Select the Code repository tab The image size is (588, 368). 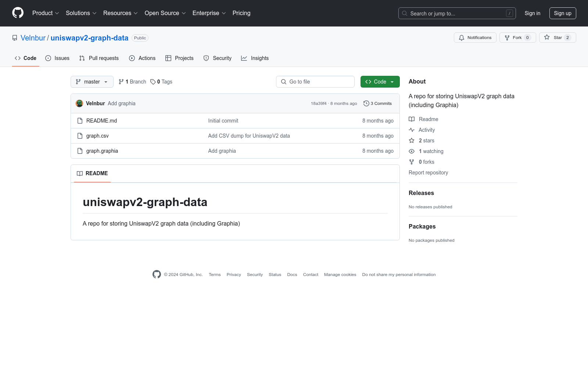coord(26,58)
